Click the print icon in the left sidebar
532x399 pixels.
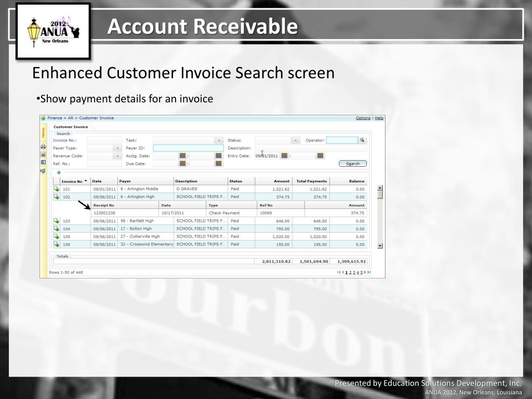[x=44, y=147]
